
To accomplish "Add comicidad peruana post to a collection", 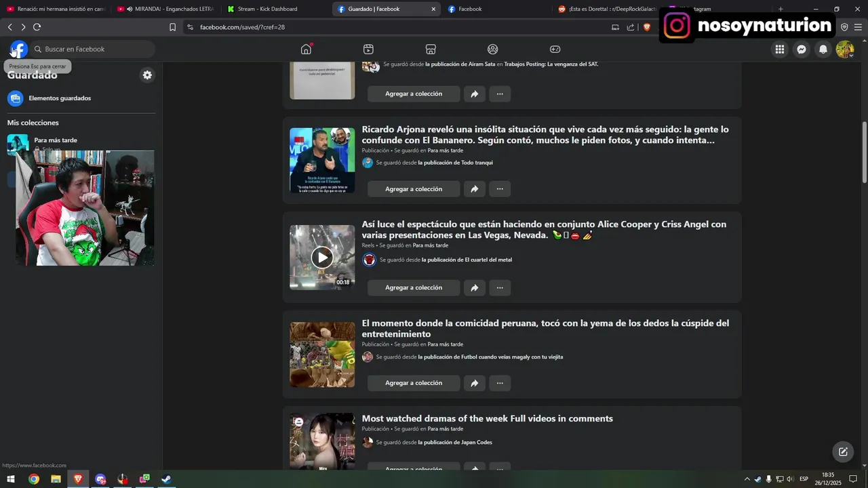I will pos(414,383).
